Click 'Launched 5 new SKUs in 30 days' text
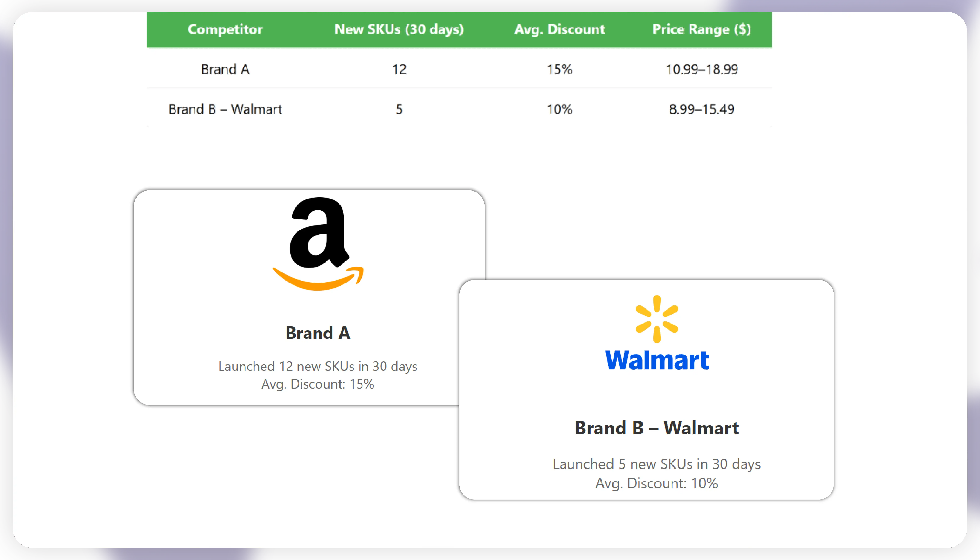Screen dimensions: 980x560 [x=656, y=464]
